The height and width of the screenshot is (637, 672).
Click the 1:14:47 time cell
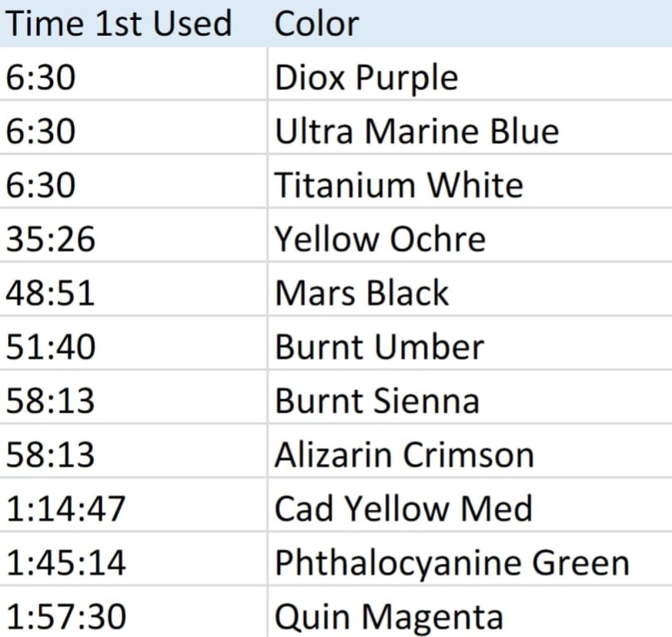pos(66,508)
